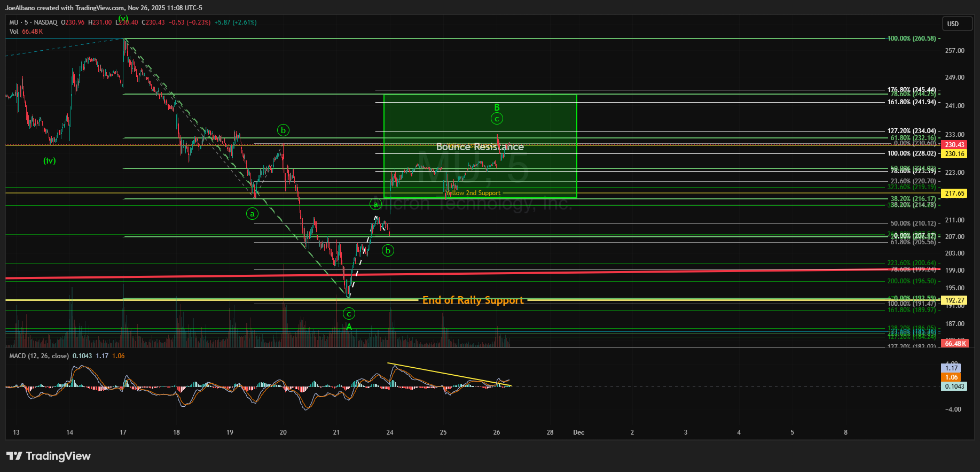Click the Dec marker on the time axis

(x=579, y=432)
